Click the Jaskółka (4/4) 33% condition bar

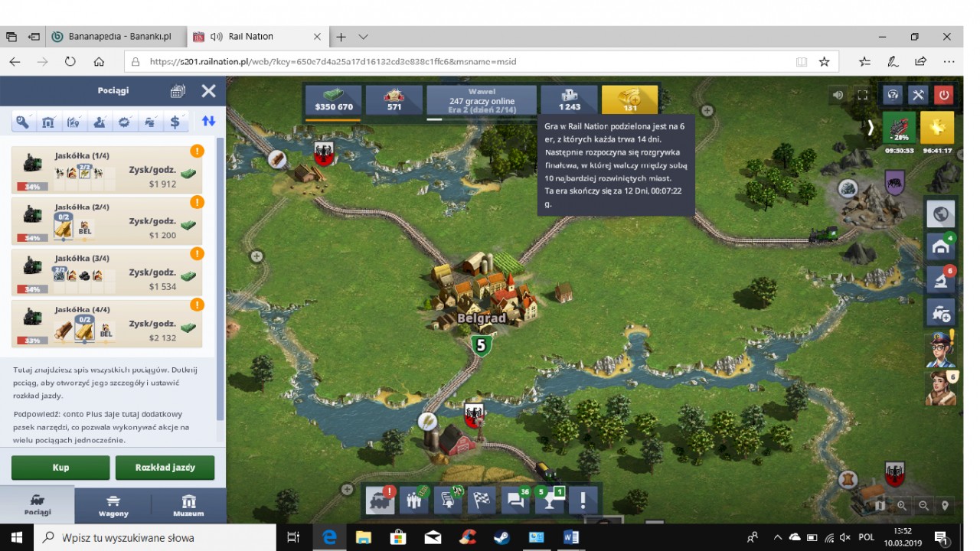click(x=32, y=341)
